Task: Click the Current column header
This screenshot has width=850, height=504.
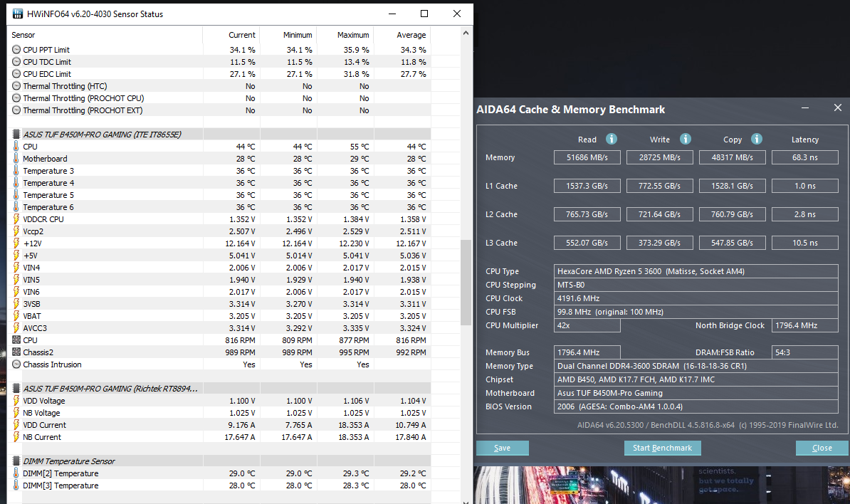Action: pos(231,35)
